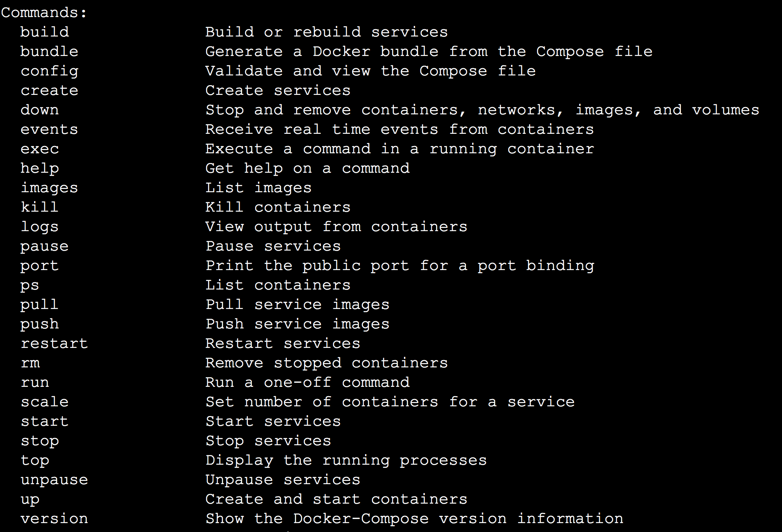Click the 'images' command entry
This screenshot has height=532, width=782.
pos(49,188)
